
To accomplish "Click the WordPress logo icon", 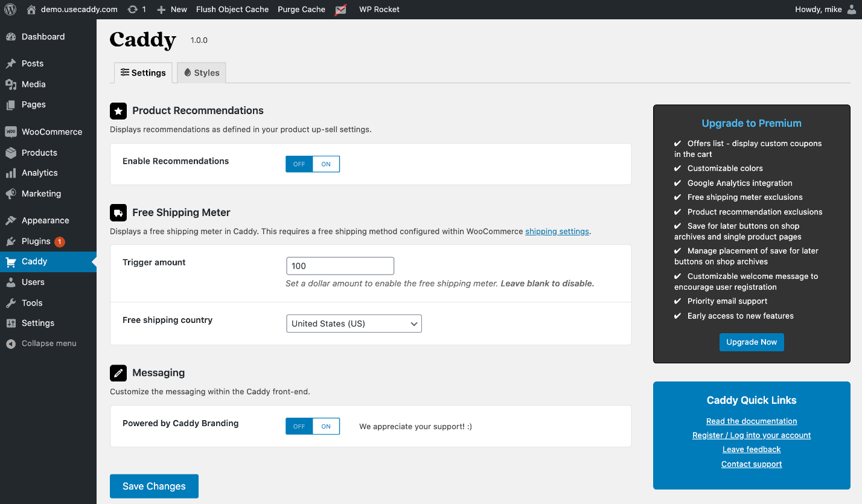I will click(10, 10).
